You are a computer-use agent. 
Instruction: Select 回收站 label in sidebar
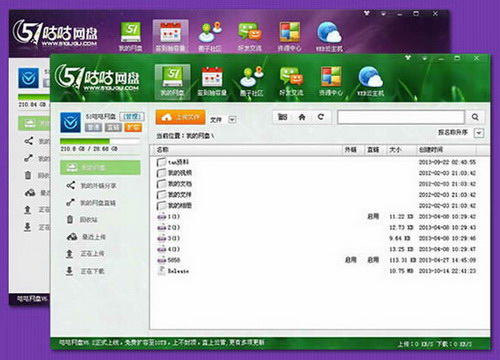pos(88,220)
